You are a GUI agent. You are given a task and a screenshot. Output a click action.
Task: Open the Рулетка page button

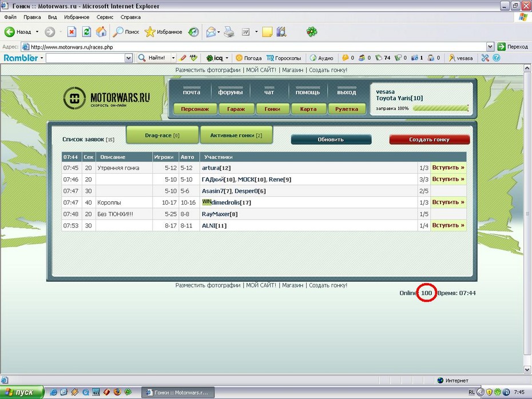point(347,109)
